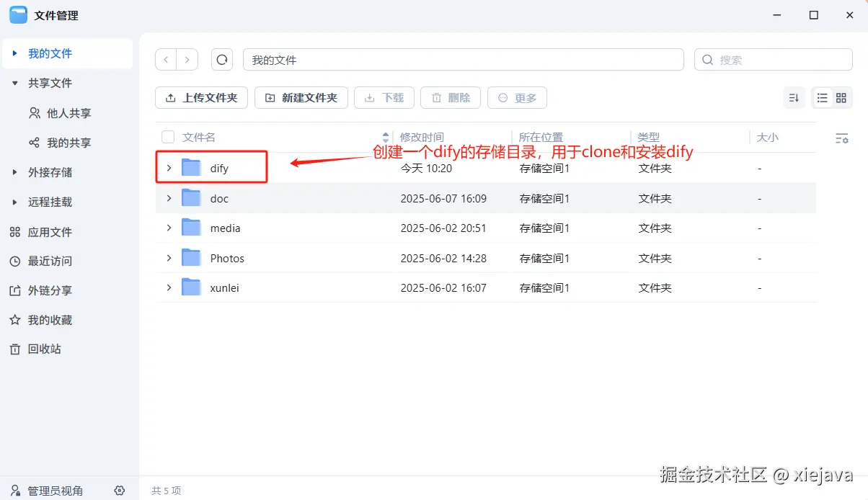Switch to list view layout
Image resolution: width=868 pixels, height=500 pixels.
click(822, 98)
